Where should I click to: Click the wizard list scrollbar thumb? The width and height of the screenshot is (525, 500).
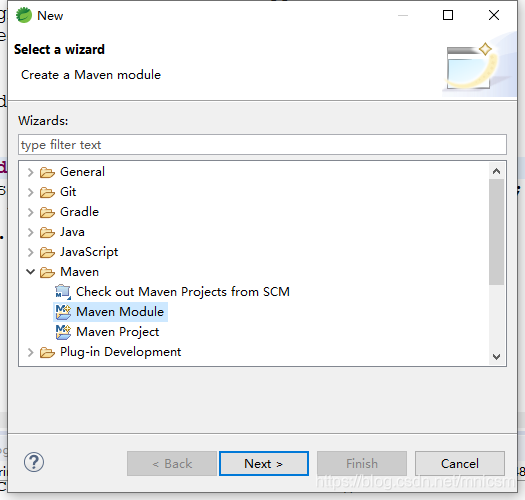tap(497, 232)
